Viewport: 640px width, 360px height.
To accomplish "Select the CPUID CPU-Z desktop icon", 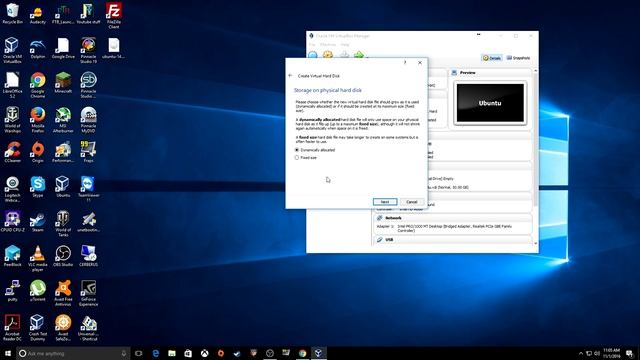I will pos(12,222).
